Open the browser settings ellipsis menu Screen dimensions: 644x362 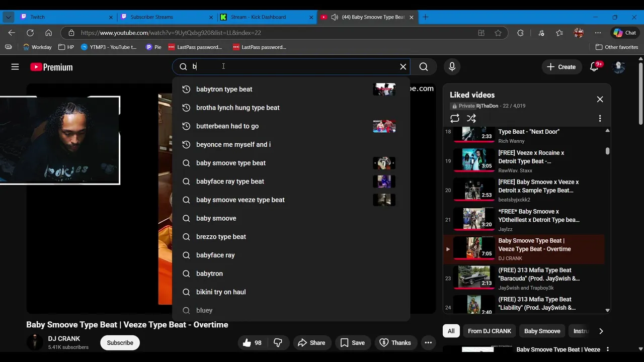coord(598,33)
